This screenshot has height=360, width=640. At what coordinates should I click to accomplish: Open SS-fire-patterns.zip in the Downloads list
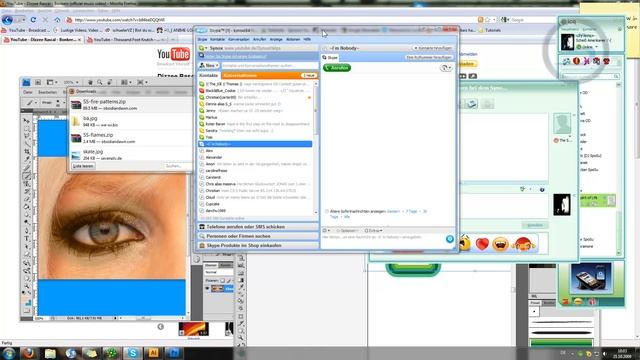tap(130, 104)
